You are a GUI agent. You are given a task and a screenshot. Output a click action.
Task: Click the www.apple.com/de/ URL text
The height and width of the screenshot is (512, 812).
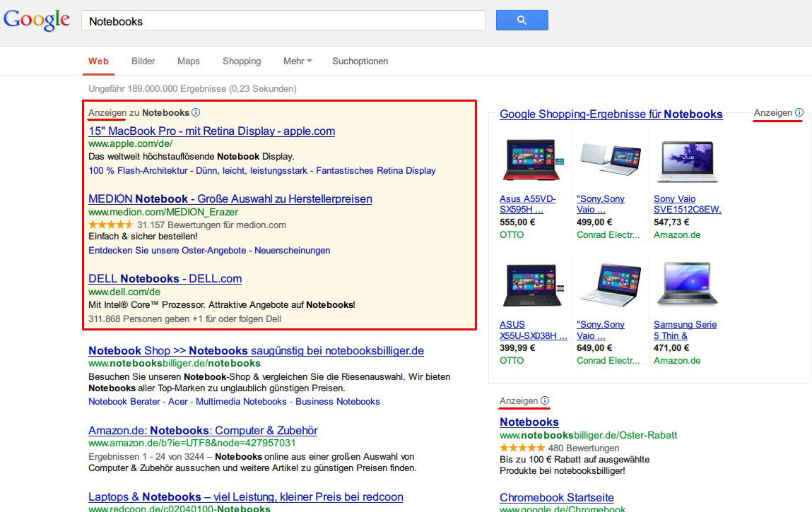pos(131,143)
